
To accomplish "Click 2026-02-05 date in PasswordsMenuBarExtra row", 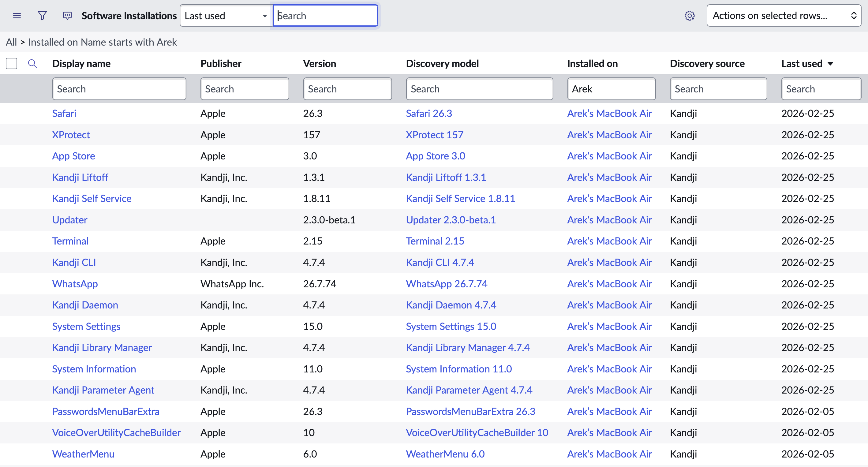I will tap(808, 411).
